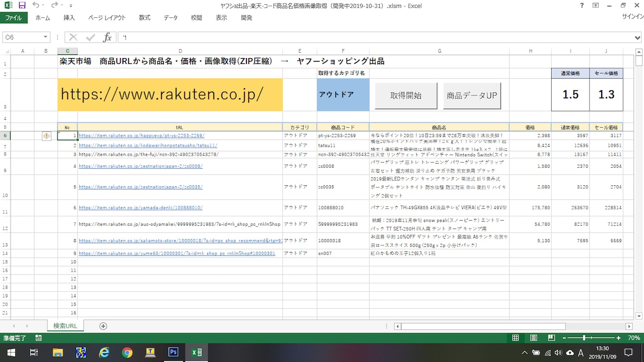Open the yamada-denki 100888010 URL link
644x362 pixels.
click(x=140, y=208)
